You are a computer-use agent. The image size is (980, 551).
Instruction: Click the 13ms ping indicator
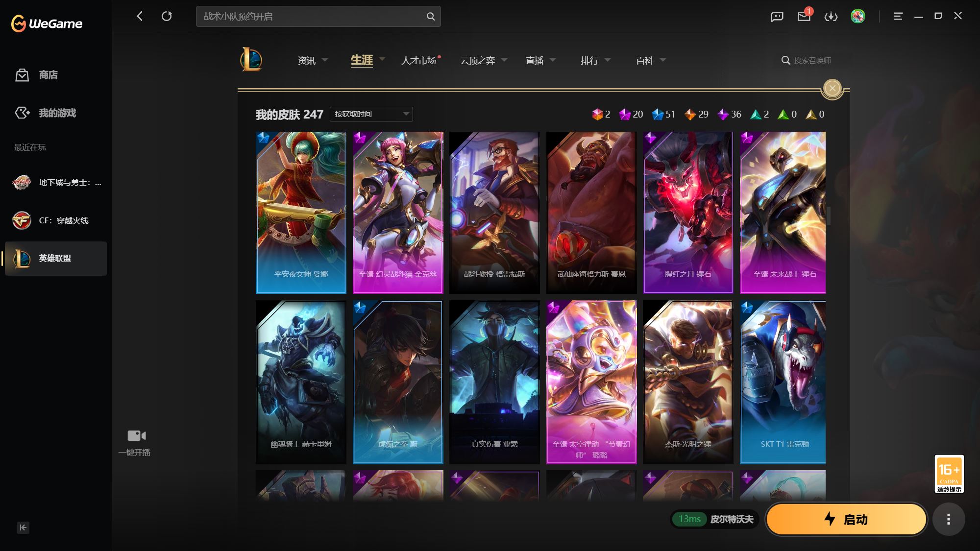pos(689,519)
